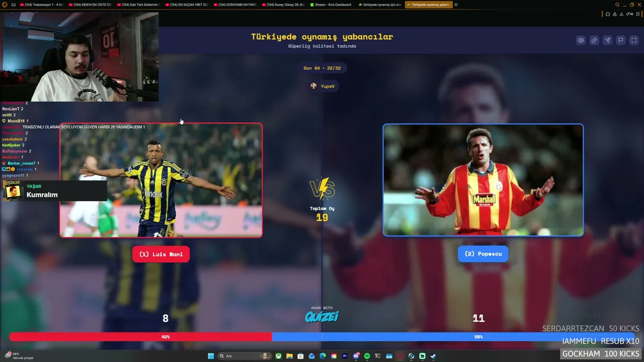Switch to Trabzonspor 1 - 4 browser tab

pyautogui.click(x=42, y=5)
